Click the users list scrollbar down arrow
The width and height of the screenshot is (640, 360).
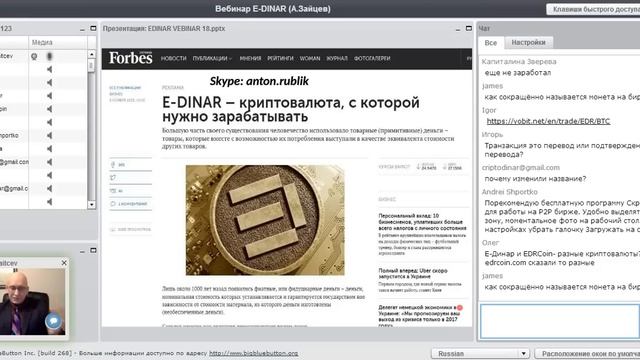pyautogui.click(x=92, y=205)
